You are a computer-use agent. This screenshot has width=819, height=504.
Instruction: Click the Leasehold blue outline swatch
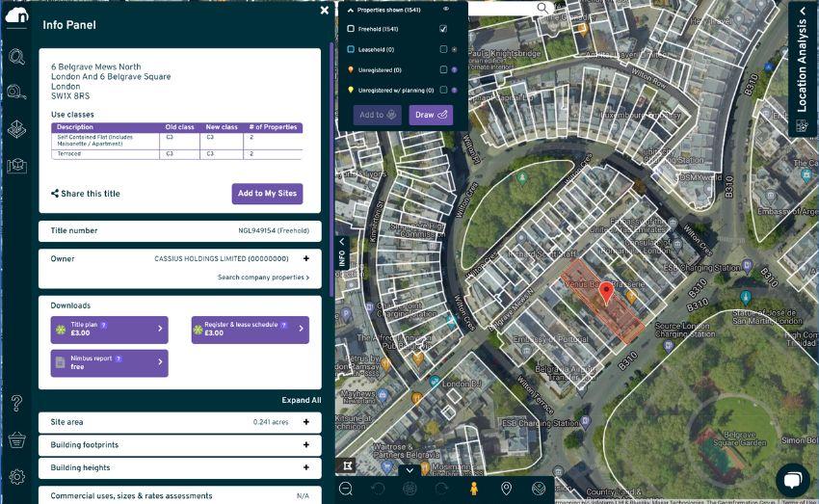point(351,49)
